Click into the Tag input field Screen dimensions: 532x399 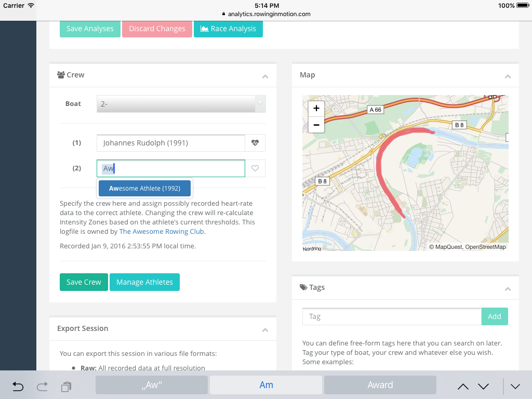tap(392, 316)
